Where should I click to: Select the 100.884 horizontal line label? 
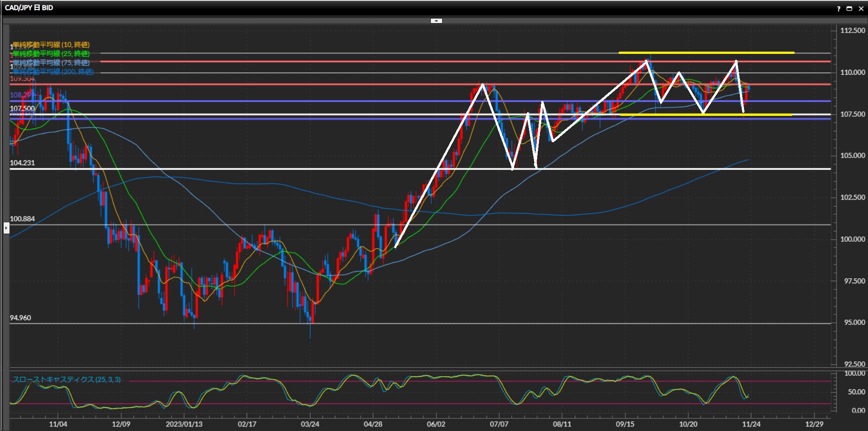[22, 219]
